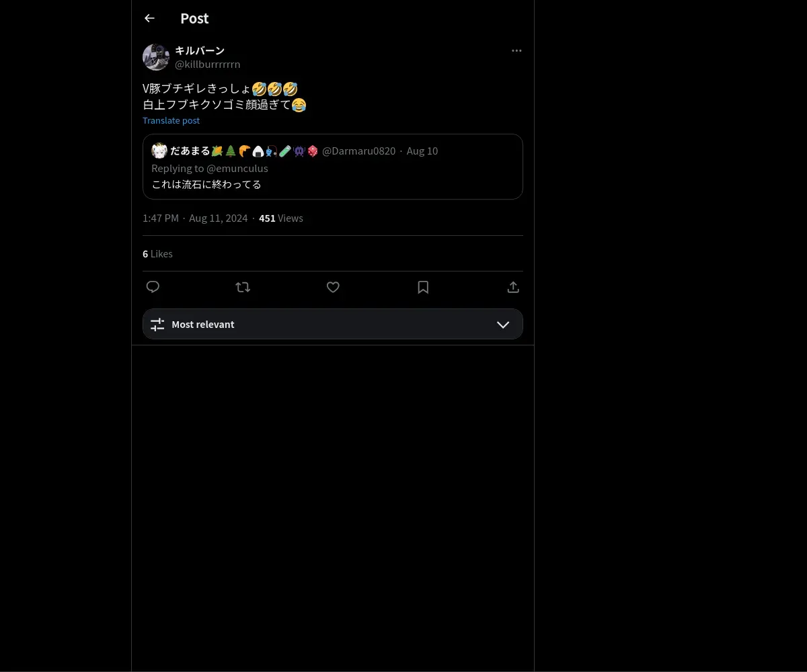Click the reply speech bubble icon

tap(153, 287)
